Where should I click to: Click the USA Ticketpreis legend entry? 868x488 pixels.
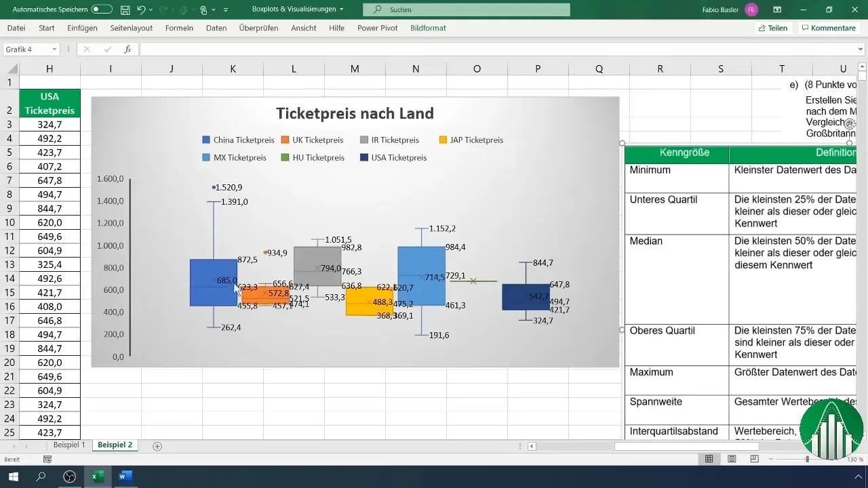coord(394,157)
